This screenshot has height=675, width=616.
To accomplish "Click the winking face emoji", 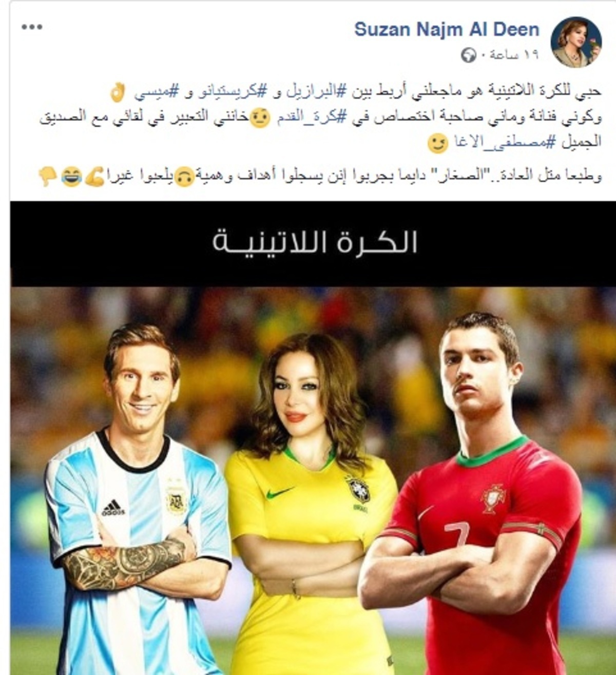I will [438, 143].
